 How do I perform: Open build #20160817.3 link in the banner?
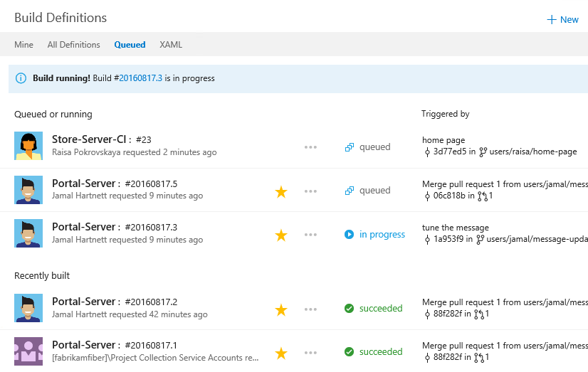[x=140, y=78]
